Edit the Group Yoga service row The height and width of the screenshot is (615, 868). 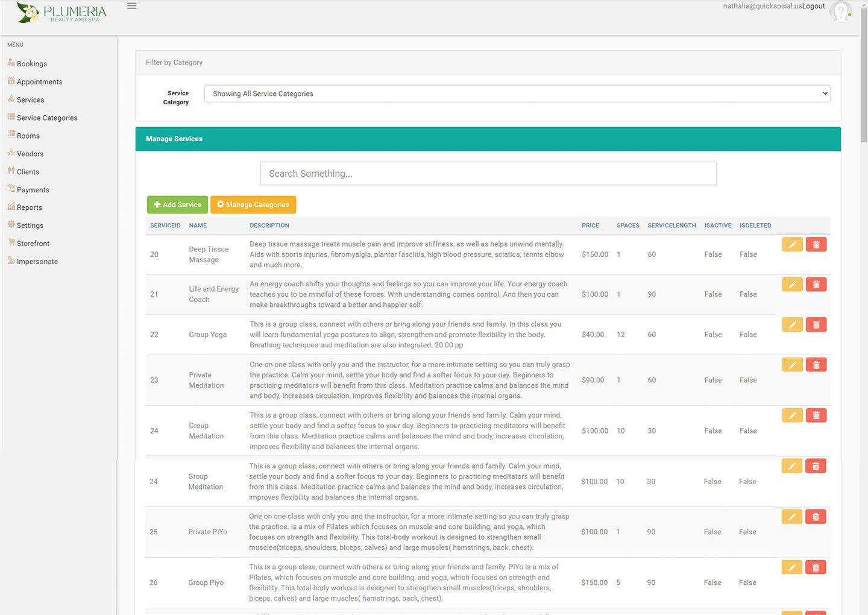tap(792, 325)
